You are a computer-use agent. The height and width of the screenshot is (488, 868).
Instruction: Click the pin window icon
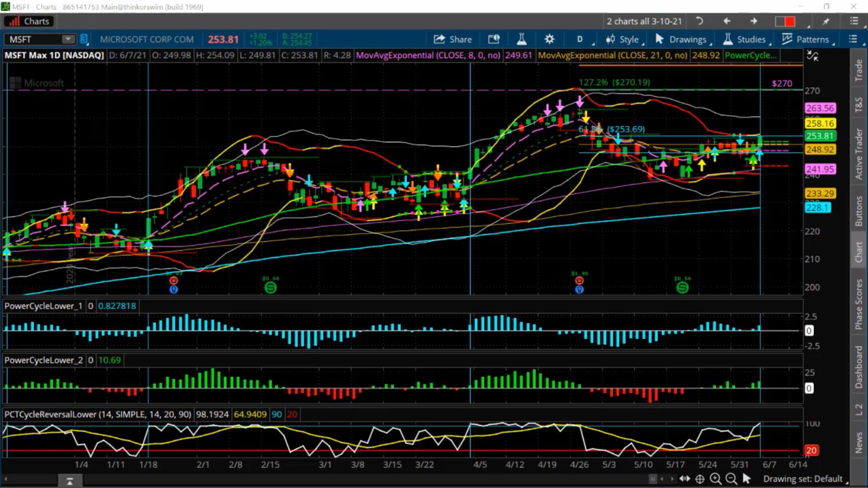pos(826,21)
